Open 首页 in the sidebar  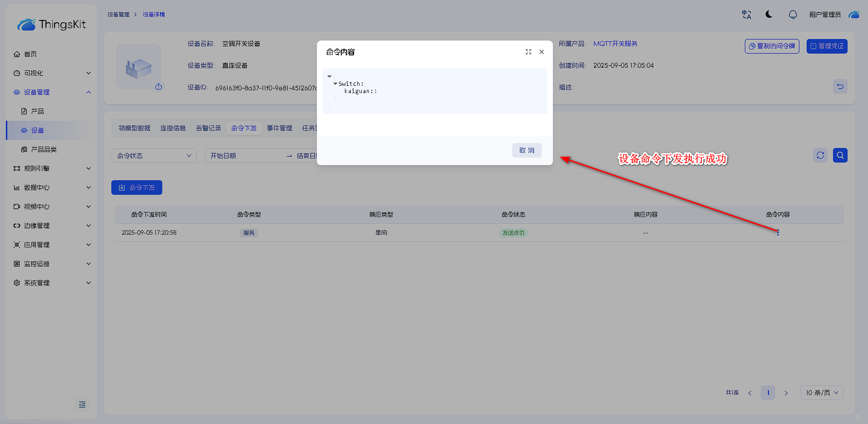(x=30, y=54)
